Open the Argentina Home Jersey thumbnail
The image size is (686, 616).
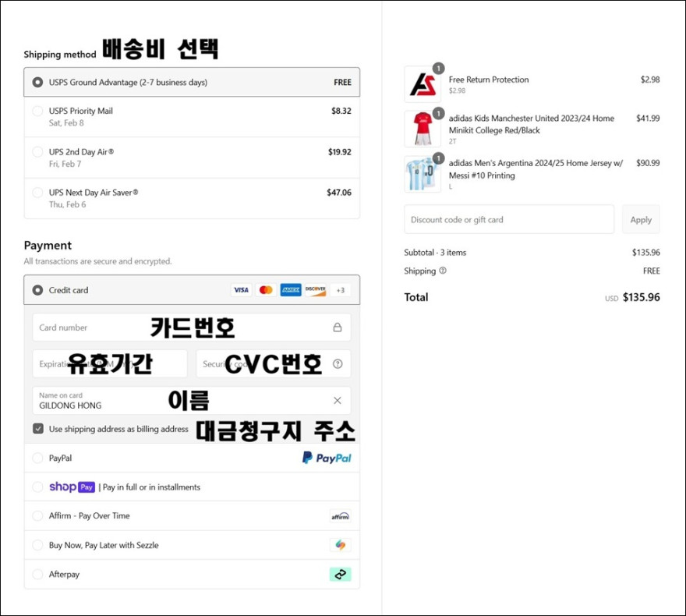point(423,174)
